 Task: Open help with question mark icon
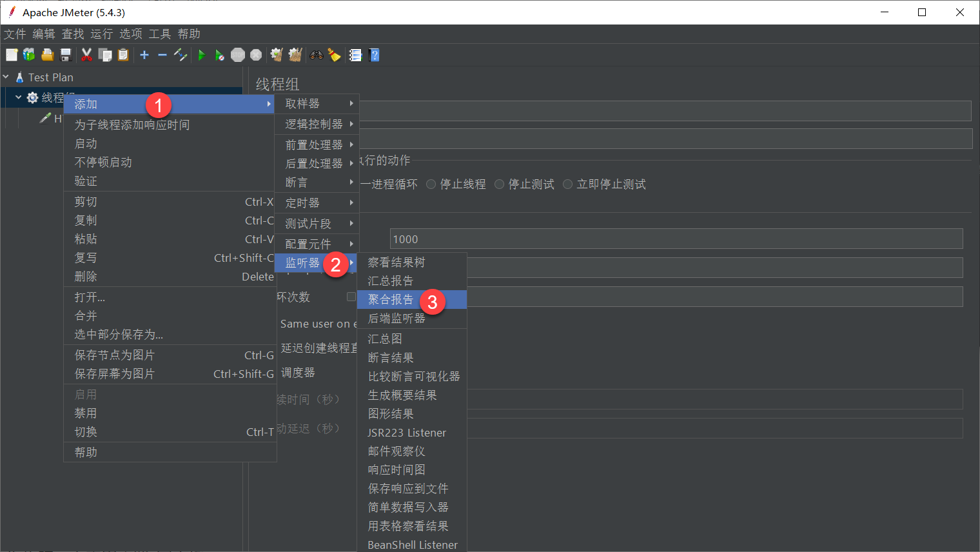(x=374, y=55)
